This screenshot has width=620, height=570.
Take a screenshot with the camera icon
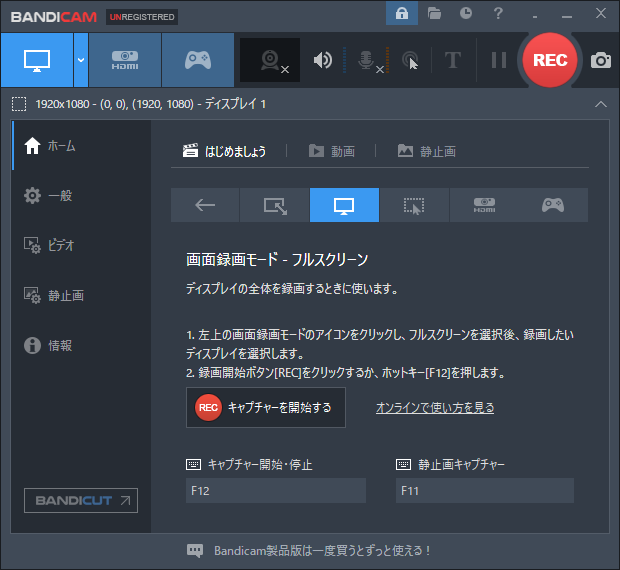(x=601, y=60)
